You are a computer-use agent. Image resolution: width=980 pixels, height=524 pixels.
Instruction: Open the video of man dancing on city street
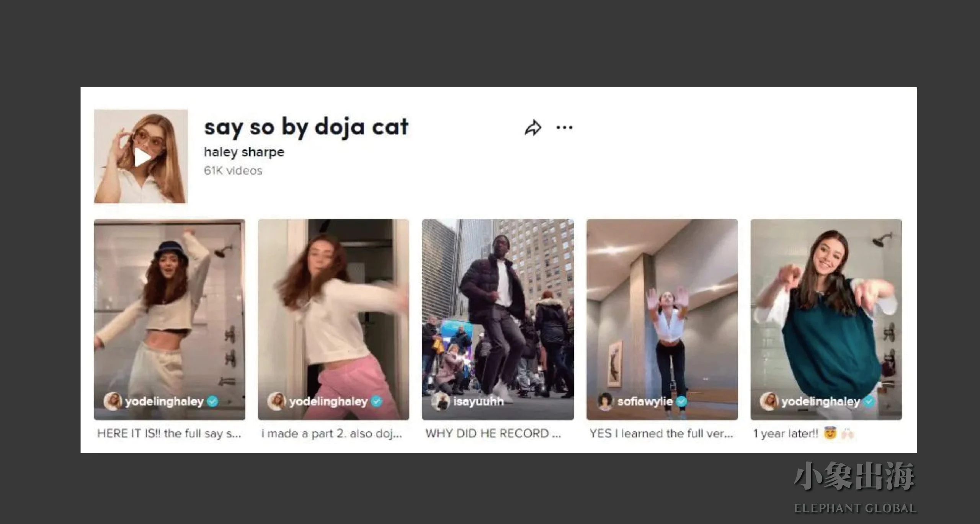498,319
